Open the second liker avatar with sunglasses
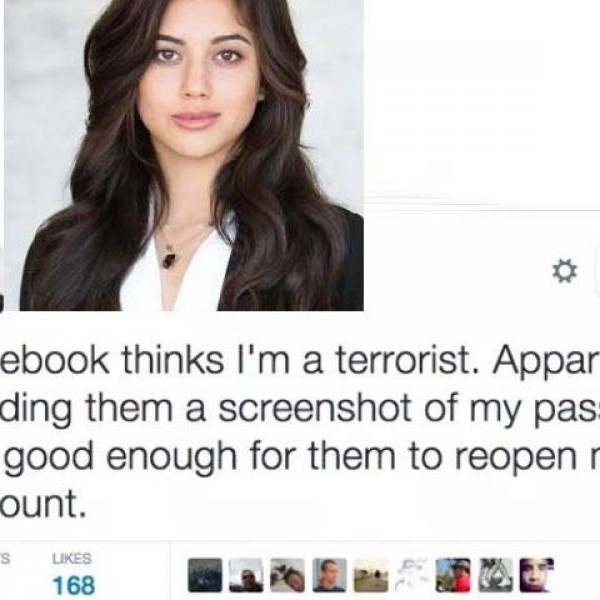Image resolution: width=600 pixels, height=600 pixels. 246,575
